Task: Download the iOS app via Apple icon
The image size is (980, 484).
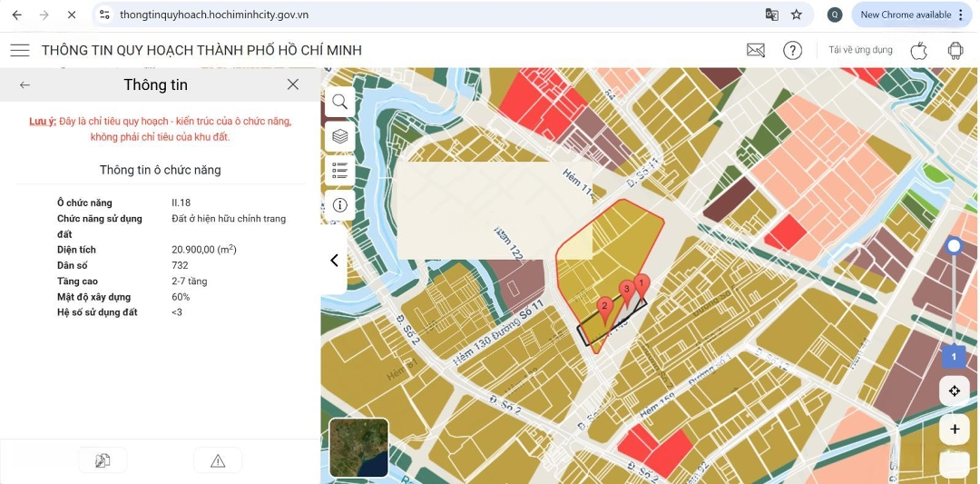Action: click(x=918, y=51)
